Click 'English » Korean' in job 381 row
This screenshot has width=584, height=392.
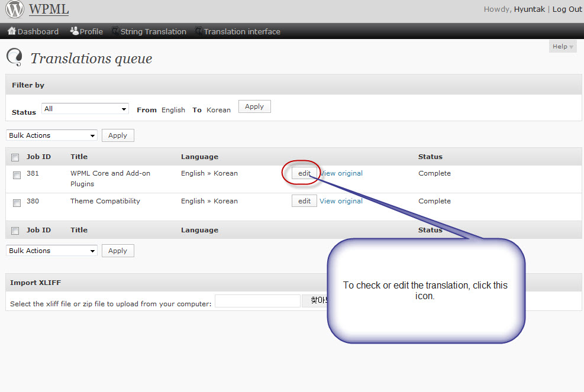(209, 173)
